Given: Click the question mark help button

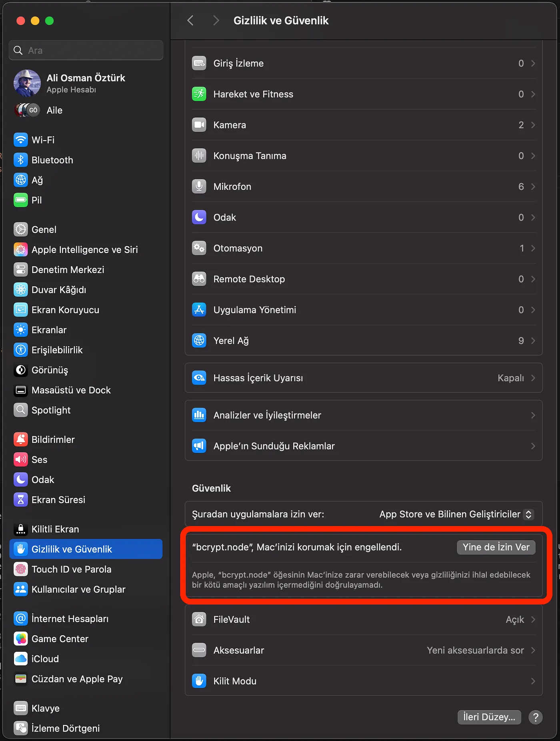Looking at the screenshot, I should [536, 717].
